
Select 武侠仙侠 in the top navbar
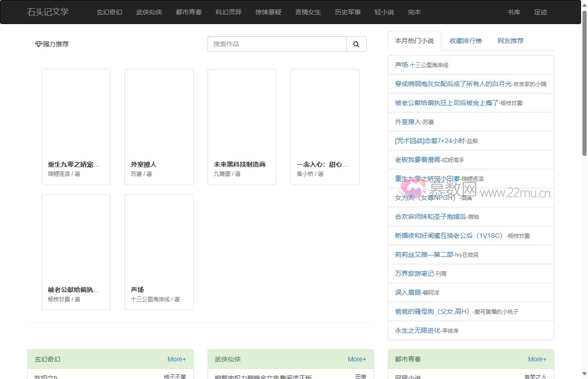click(149, 12)
